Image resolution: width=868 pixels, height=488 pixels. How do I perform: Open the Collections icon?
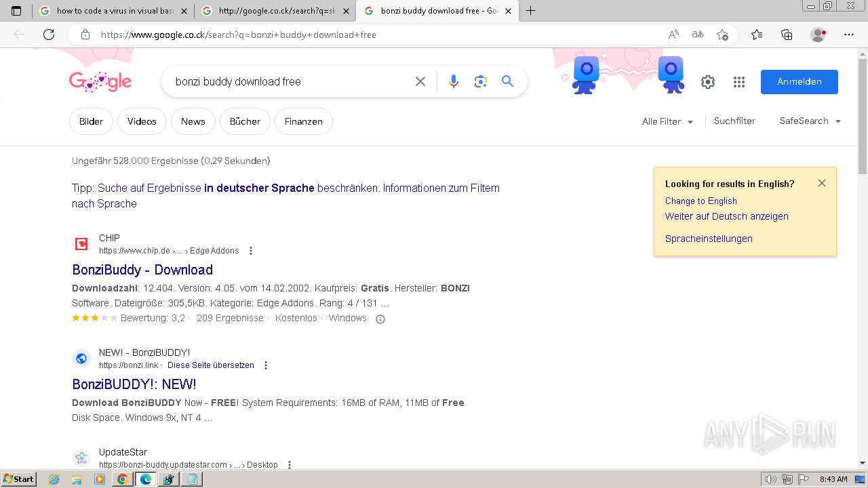[787, 35]
